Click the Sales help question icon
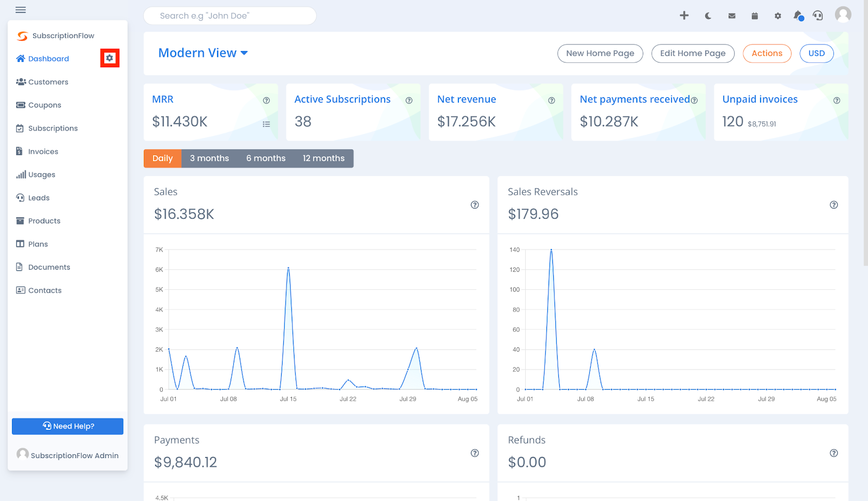The height and width of the screenshot is (501, 868). 475,205
